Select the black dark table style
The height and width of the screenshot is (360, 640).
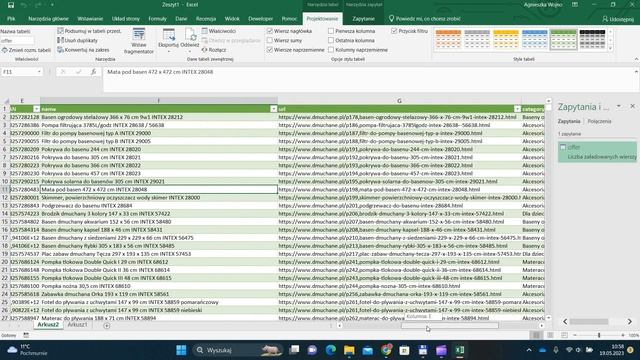pyautogui.click(x=592, y=39)
